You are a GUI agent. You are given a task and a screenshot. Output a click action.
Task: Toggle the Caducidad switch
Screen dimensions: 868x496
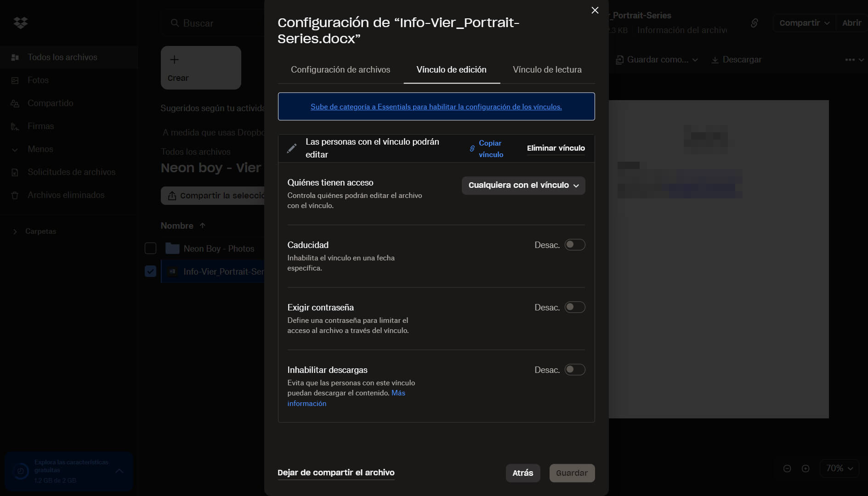[x=574, y=245]
